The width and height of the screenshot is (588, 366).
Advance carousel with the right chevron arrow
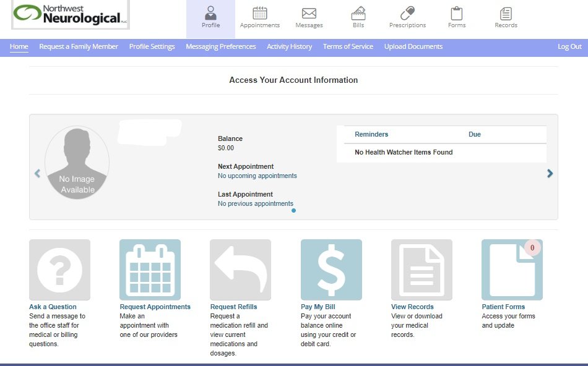click(x=550, y=174)
